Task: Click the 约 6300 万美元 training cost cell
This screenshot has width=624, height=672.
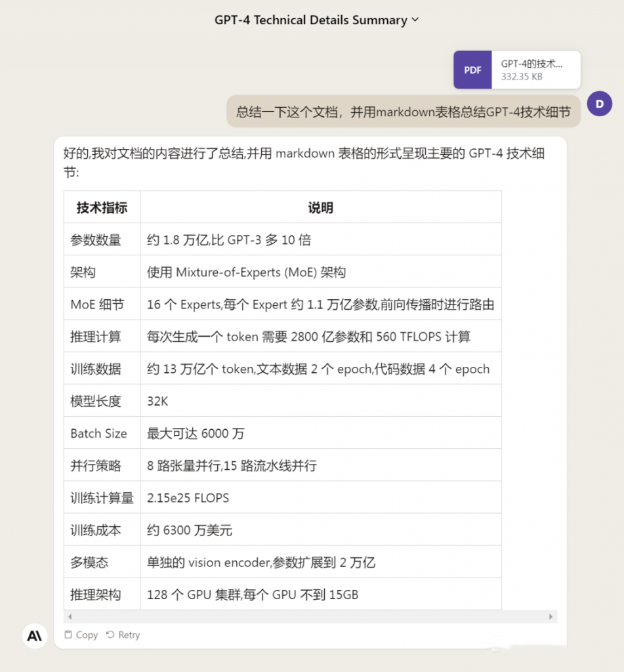Action: point(189,530)
